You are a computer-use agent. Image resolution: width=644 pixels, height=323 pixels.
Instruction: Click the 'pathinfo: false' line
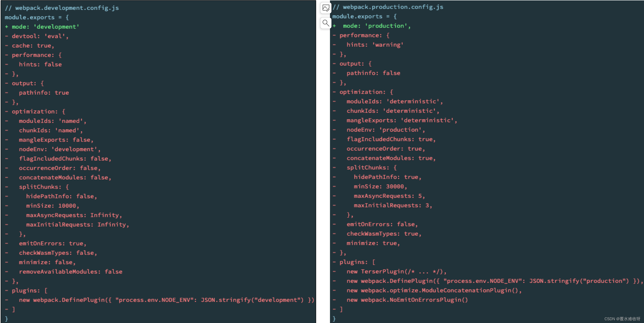[373, 73]
